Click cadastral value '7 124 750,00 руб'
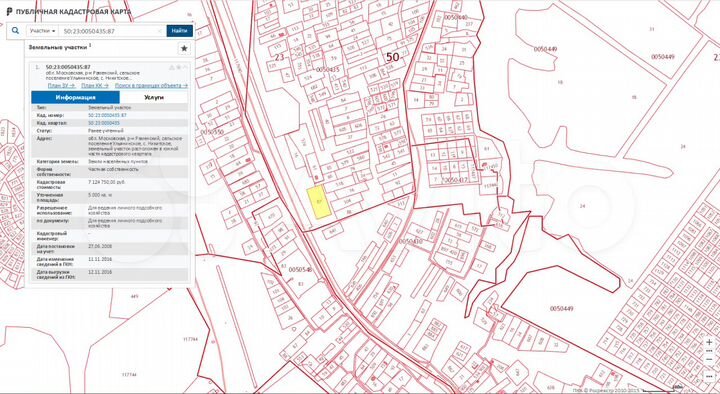720x394 pixels. [106, 182]
